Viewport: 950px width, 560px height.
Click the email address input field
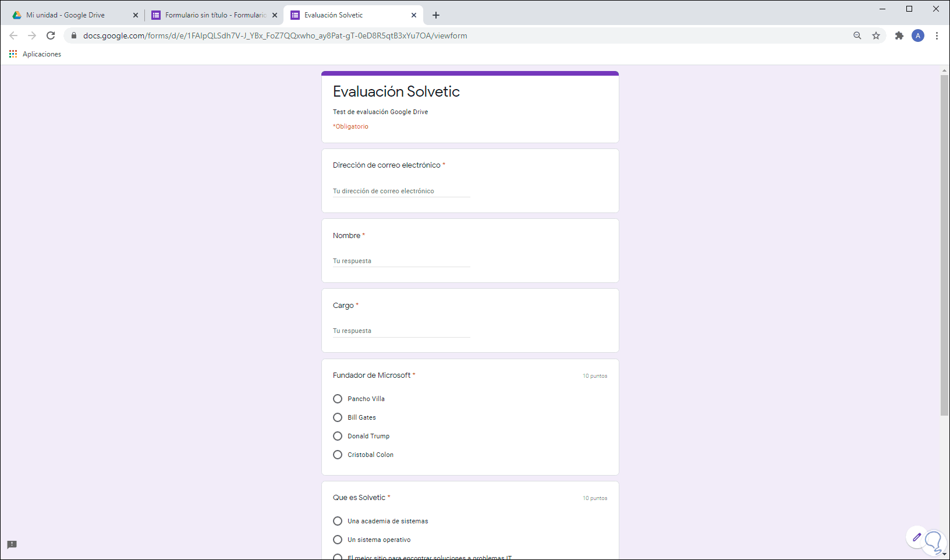click(401, 191)
